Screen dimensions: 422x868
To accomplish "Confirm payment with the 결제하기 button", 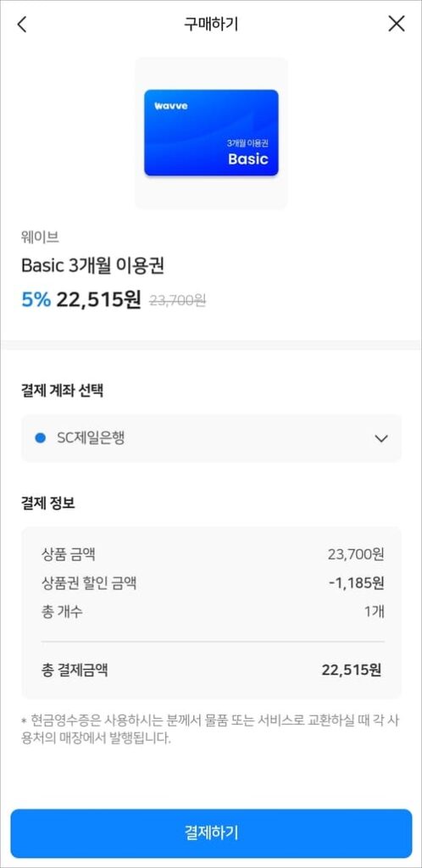I will [211, 834].
